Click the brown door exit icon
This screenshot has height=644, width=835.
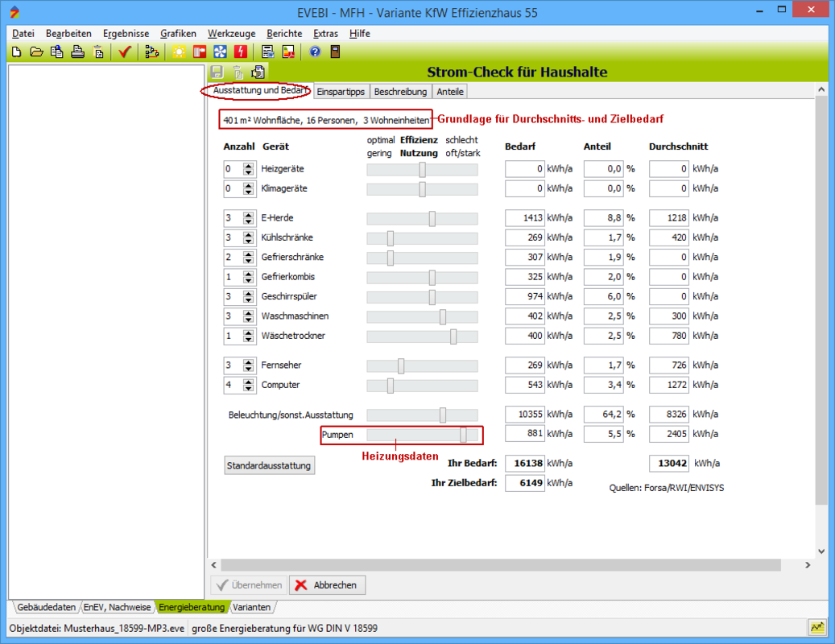pyautogui.click(x=335, y=52)
